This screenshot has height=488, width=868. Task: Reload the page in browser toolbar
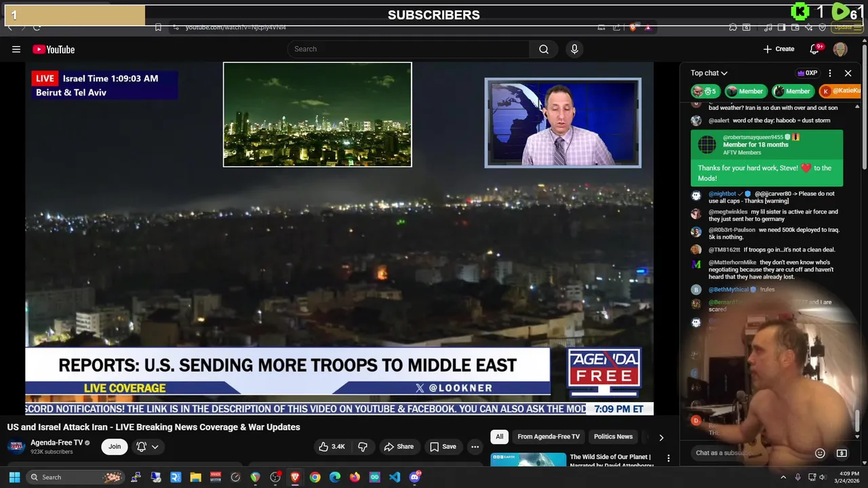37,27
